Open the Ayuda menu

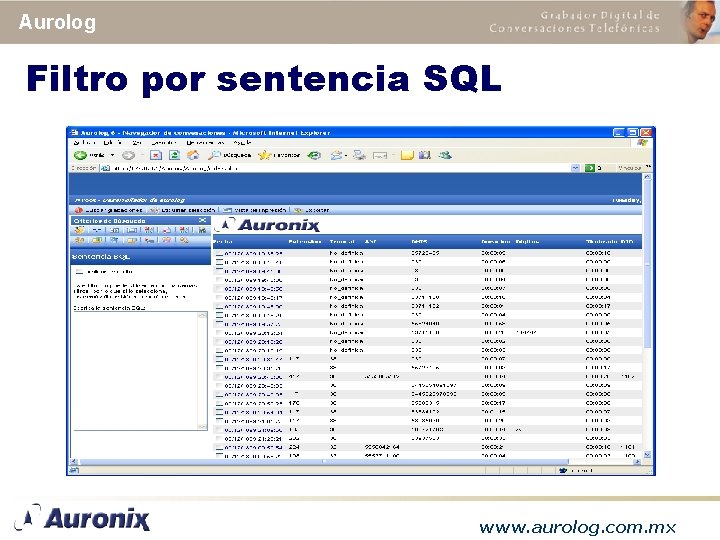click(x=242, y=142)
